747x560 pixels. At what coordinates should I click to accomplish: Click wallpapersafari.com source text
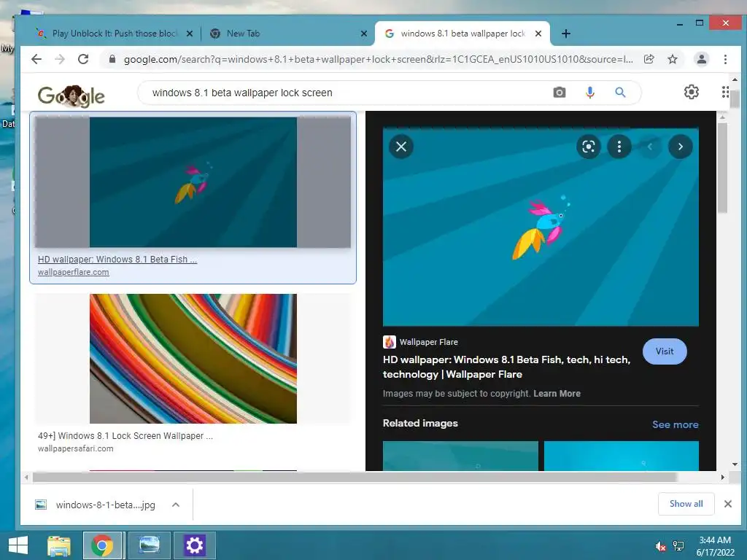pos(75,448)
